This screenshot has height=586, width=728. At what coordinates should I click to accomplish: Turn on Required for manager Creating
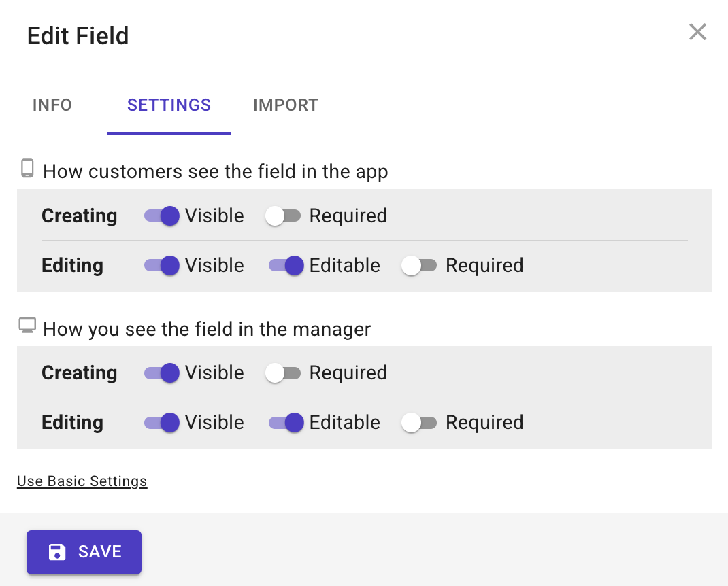point(283,373)
